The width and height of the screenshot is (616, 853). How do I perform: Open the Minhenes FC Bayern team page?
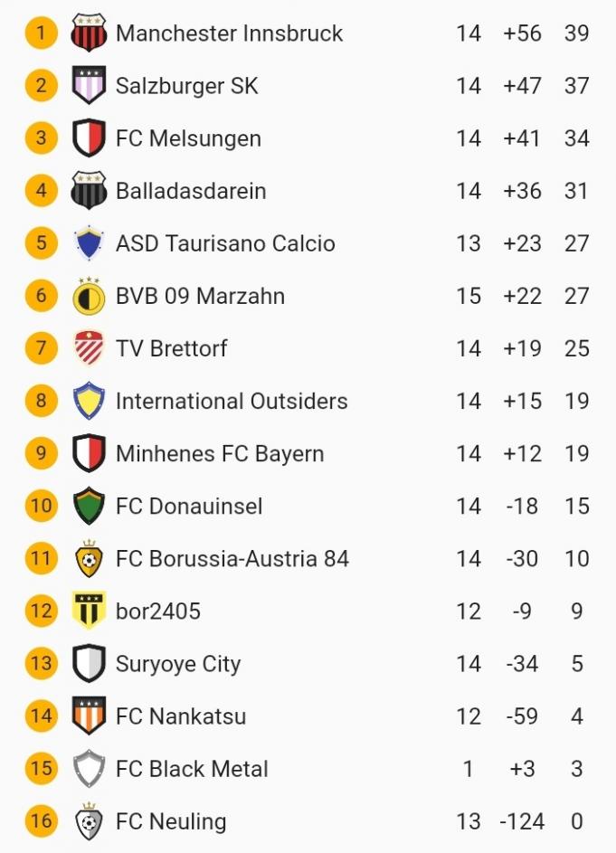[220, 453]
